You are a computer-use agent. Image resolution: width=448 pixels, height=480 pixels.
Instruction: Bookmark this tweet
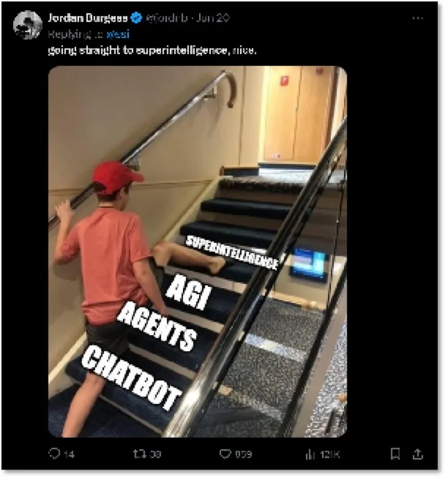click(x=395, y=454)
